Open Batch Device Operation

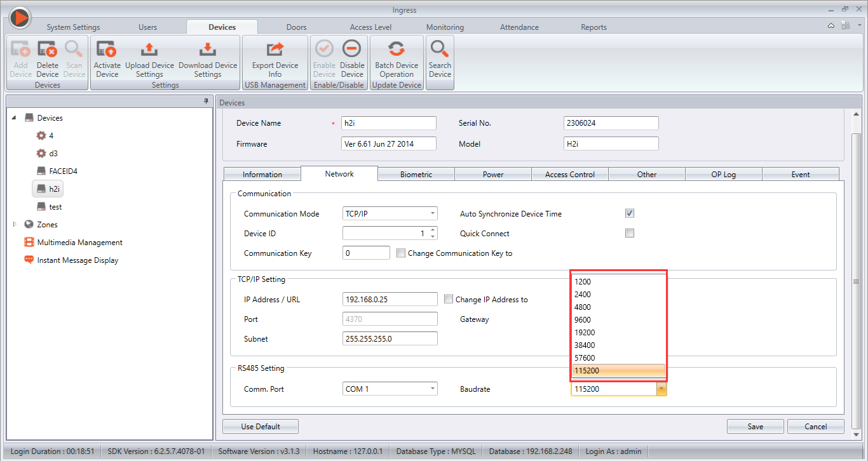[397, 50]
